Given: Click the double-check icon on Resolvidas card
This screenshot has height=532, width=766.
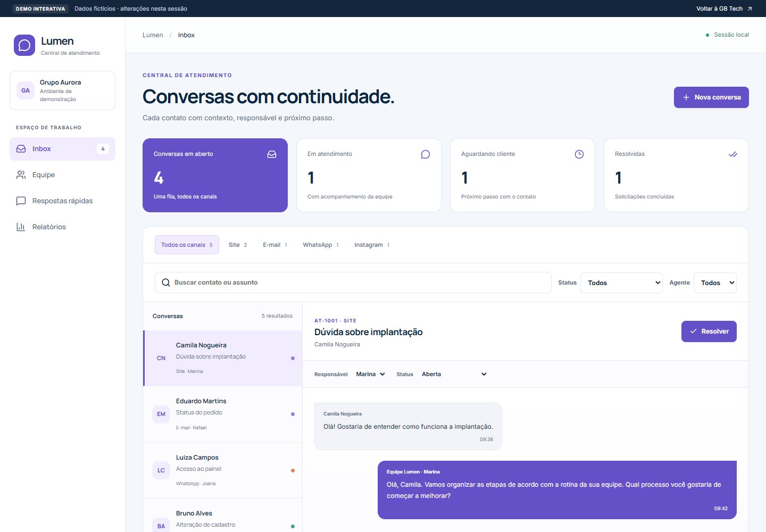Looking at the screenshot, I should 733,154.
